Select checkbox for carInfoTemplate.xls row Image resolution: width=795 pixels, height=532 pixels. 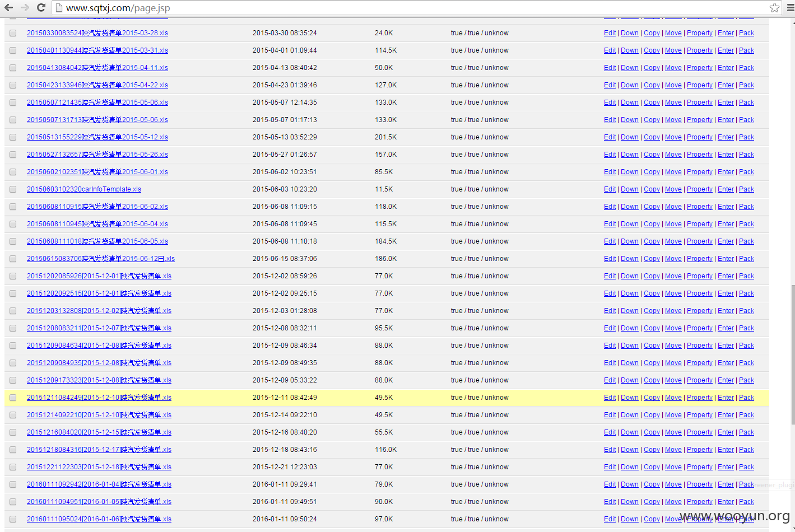[13, 189]
